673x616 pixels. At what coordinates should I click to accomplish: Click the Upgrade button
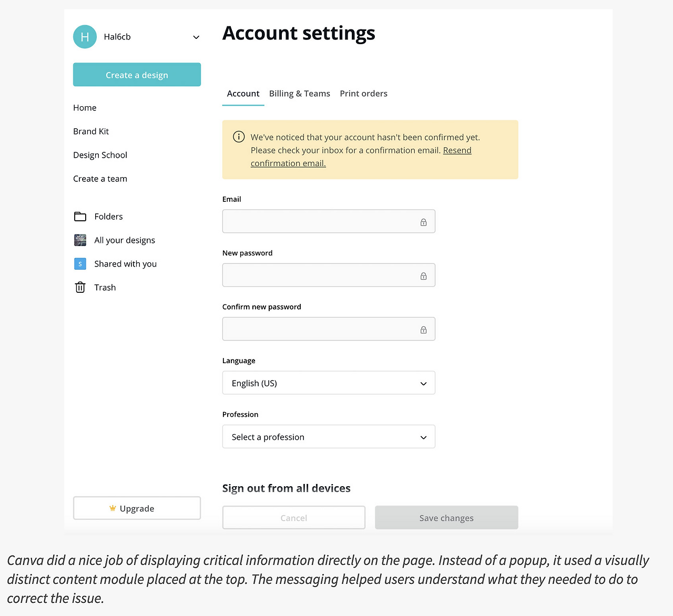click(137, 508)
